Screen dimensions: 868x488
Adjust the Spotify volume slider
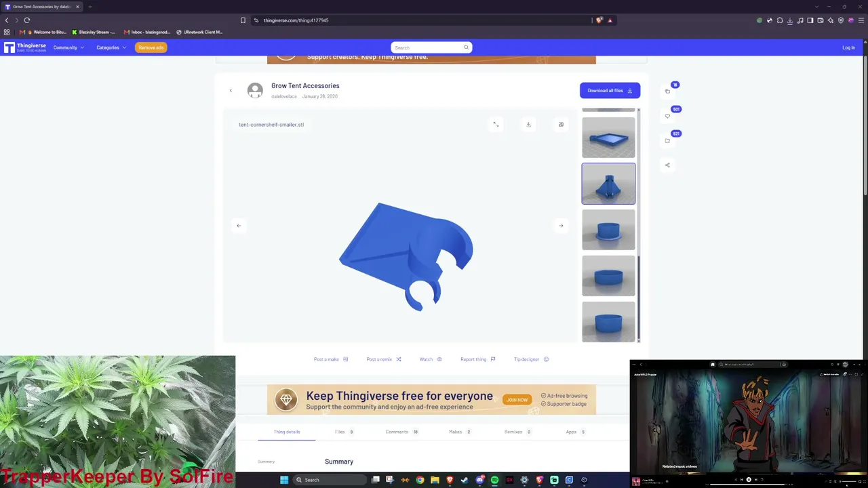[x=848, y=480]
